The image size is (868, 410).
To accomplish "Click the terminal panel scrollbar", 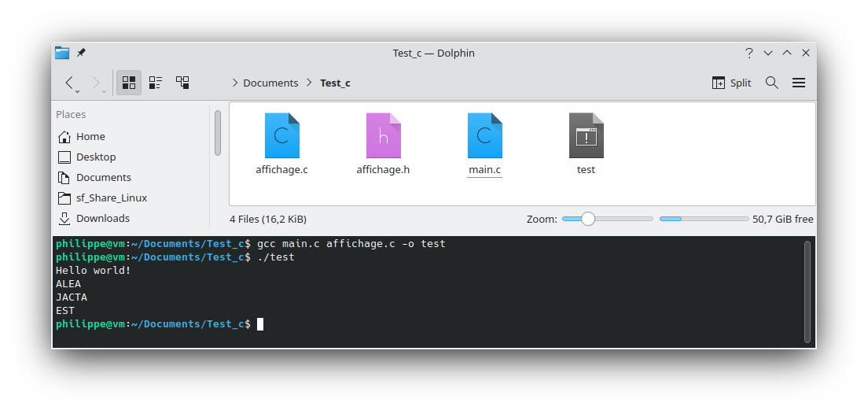I will [x=807, y=291].
